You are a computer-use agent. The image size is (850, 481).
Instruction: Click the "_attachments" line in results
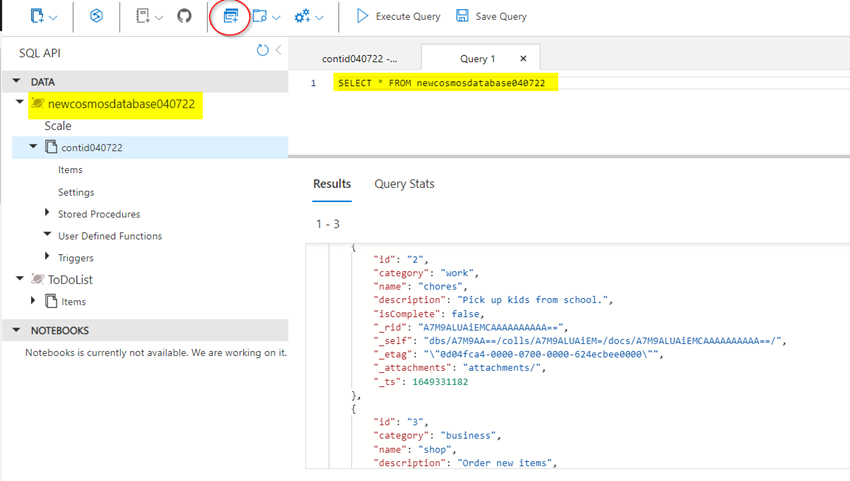pos(459,368)
